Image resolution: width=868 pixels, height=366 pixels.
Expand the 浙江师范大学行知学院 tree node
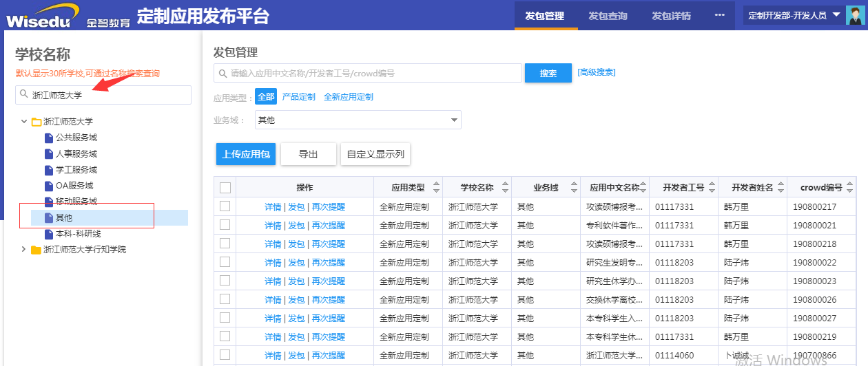tap(24, 250)
